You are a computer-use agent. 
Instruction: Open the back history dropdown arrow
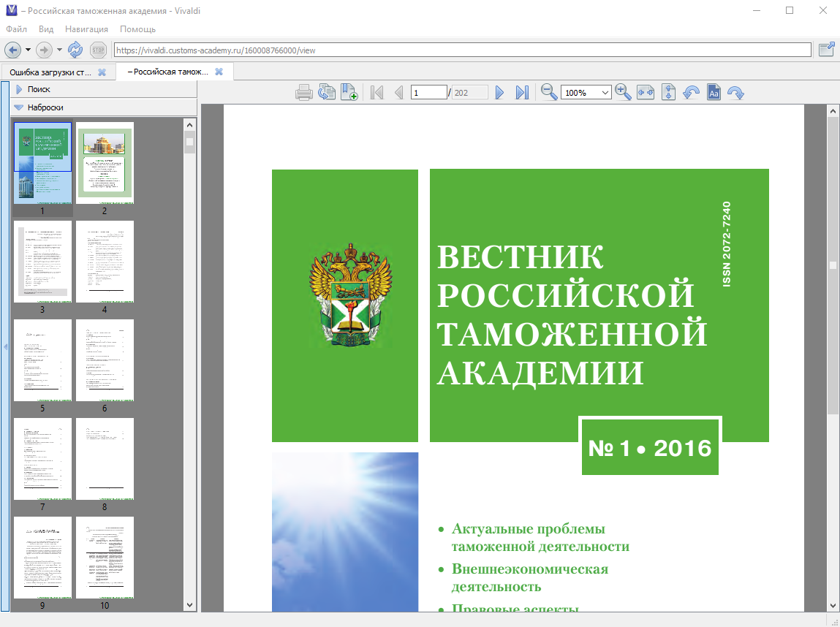point(28,50)
